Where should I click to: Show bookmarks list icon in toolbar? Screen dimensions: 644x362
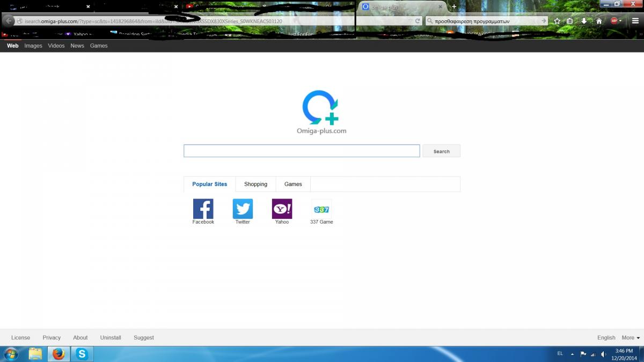pos(570,21)
